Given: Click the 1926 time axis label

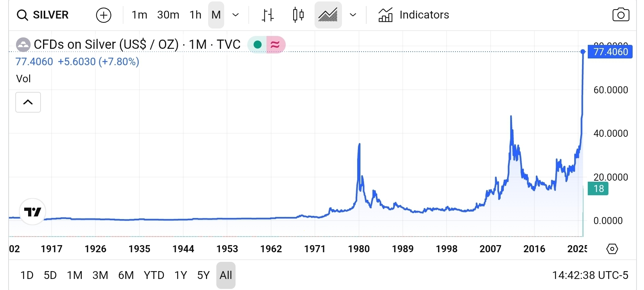Looking at the screenshot, I should tap(96, 249).
